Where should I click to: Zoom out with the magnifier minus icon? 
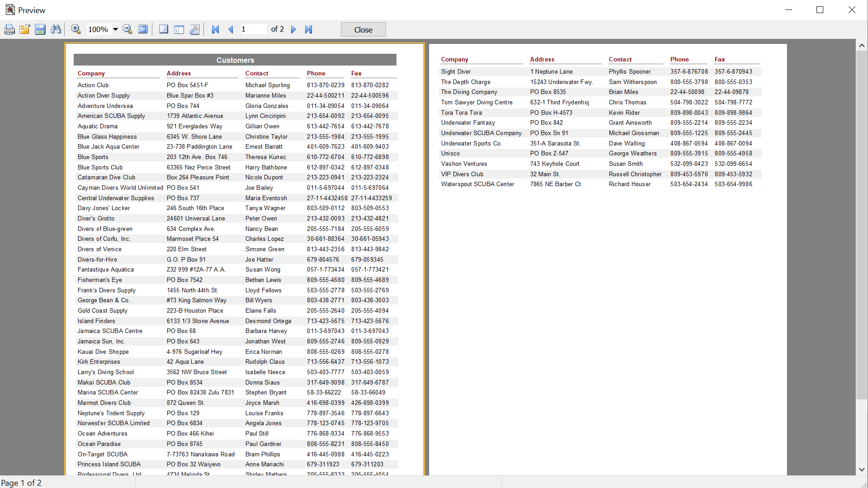pyautogui.click(x=127, y=29)
